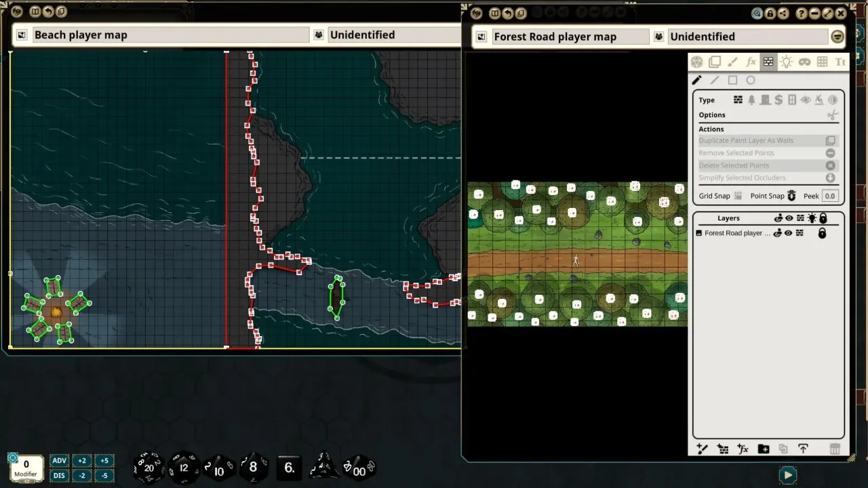Choose the door occluder type

pos(765,100)
